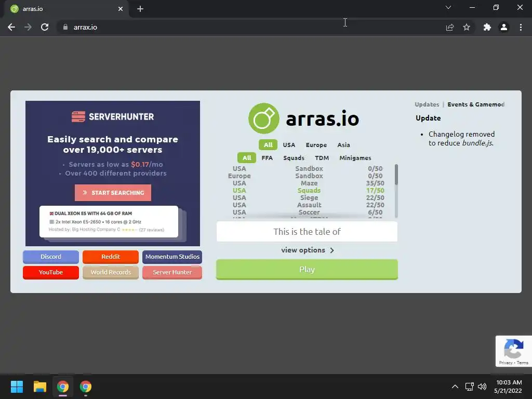The width and height of the screenshot is (532, 399).
Task: Open Chrome's three-dot menu
Action: click(x=521, y=27)
